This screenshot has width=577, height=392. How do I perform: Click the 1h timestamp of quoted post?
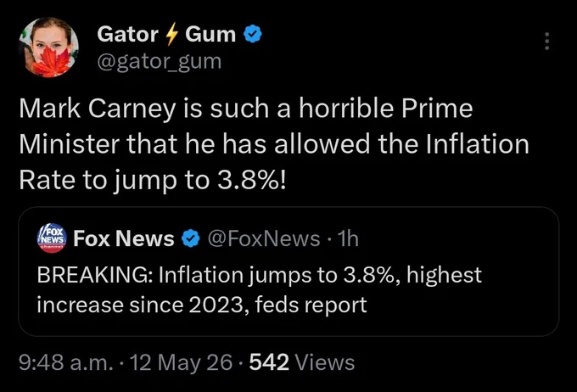tap(348, 238)
